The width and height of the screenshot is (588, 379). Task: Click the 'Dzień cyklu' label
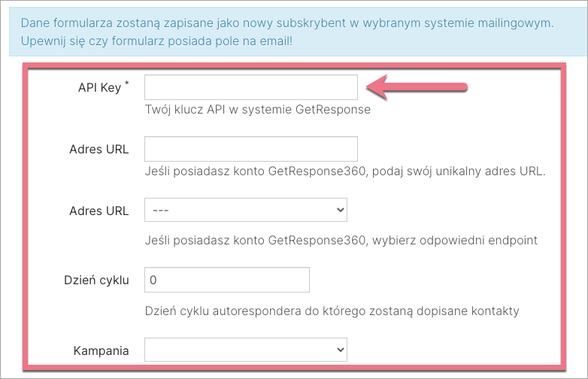96,280
